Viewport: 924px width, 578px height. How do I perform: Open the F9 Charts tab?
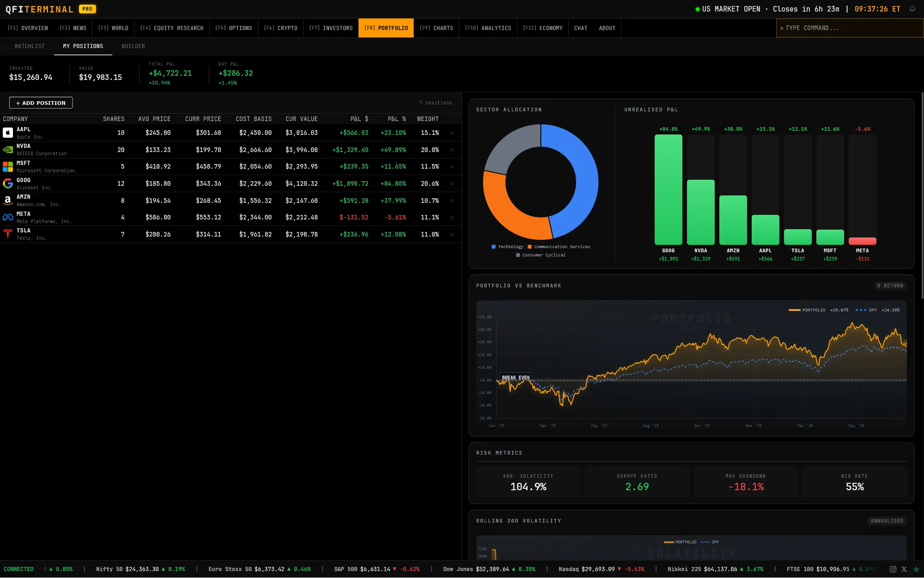pyautogui.click(x=437, y=28)
